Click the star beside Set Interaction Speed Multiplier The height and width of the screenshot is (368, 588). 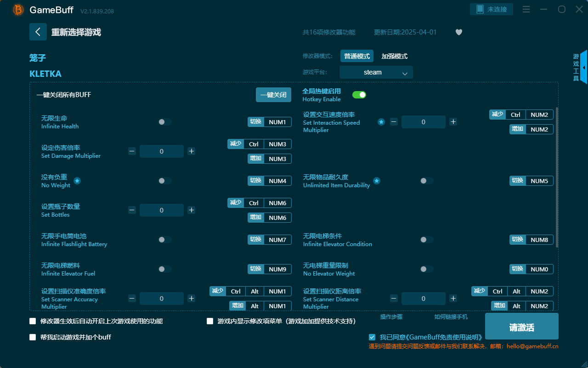pyautogui.click(x=381, y=122)
